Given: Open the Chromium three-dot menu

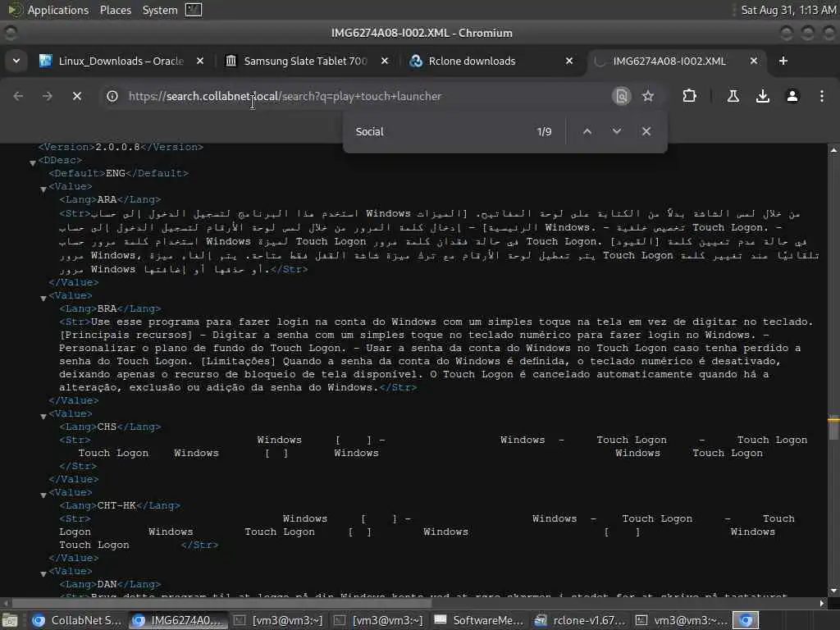Looking at the screenshot, I should tap(822, 97).
